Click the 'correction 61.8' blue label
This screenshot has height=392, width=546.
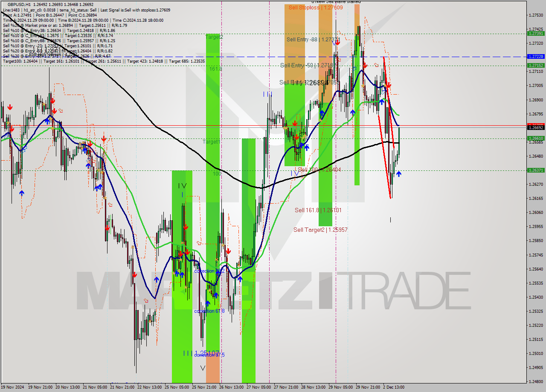pyautogui.click(x=209, y=311)
